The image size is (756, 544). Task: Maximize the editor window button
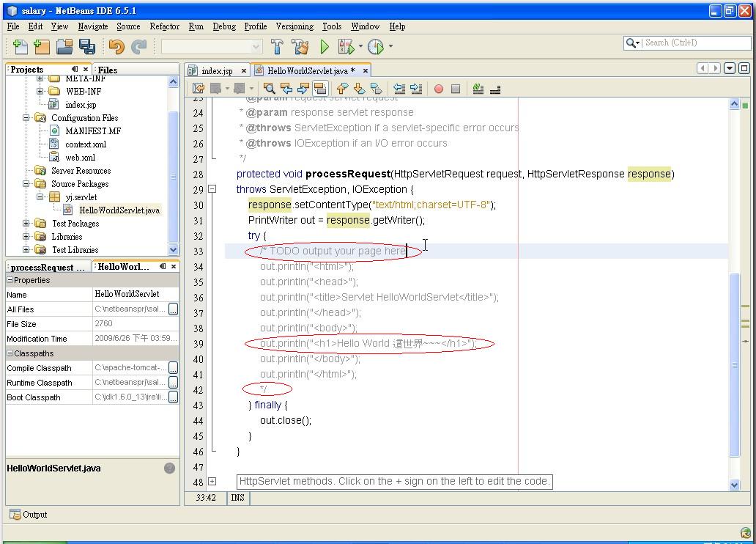coord(744,68)
